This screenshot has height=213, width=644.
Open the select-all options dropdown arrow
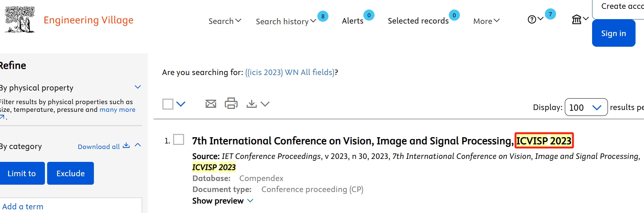[x=181, y=104]
